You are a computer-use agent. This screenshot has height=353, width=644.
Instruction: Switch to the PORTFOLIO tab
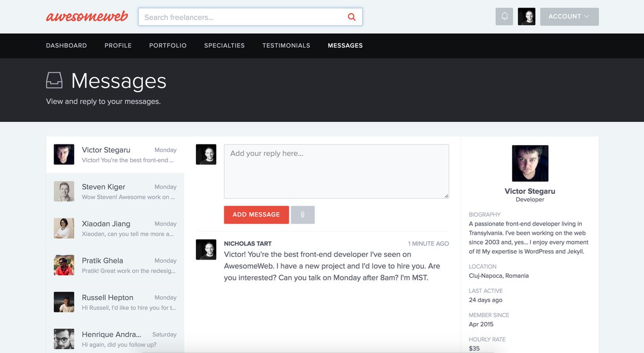(x=167, y=45)
